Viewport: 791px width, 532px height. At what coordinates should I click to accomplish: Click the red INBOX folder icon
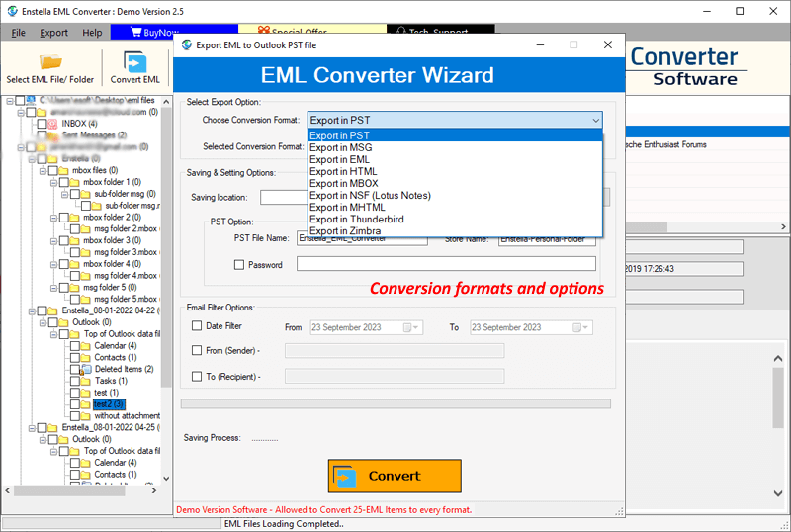(x=53, y=124)
